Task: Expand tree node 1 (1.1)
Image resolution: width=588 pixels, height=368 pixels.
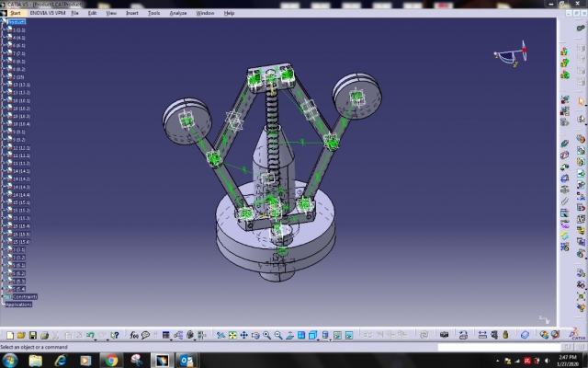Action: [x=5, y=30]
